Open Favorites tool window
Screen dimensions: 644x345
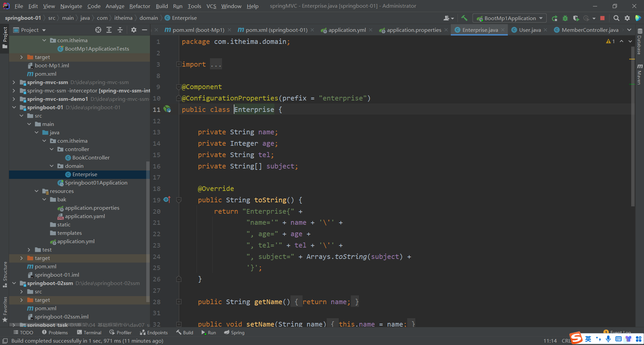pos(5,309)
